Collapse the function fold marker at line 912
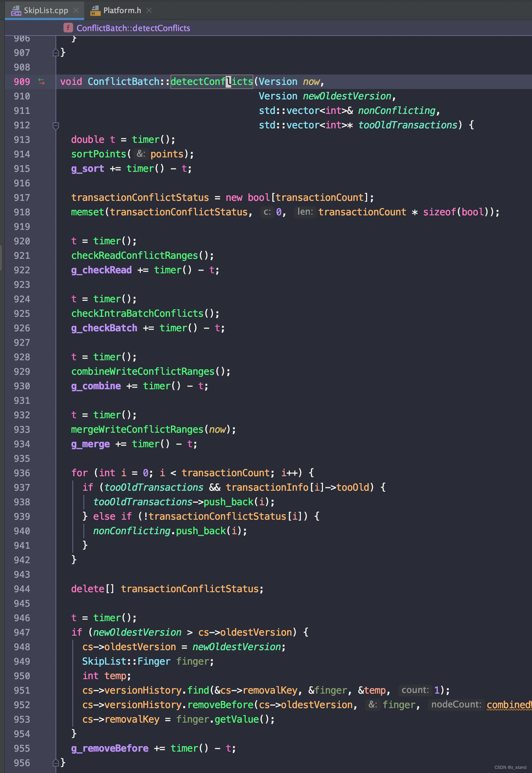Screen dimensions: 532x773 56,125
